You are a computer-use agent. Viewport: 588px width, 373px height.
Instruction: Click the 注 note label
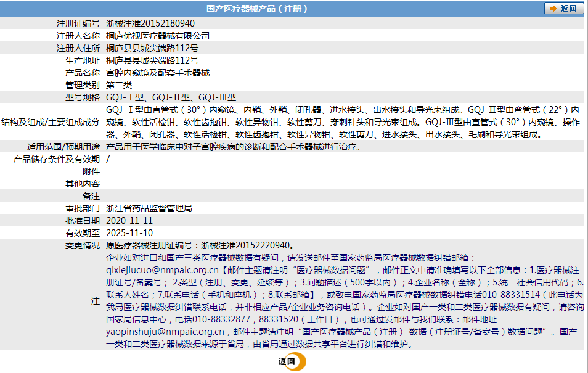[96, 301]
